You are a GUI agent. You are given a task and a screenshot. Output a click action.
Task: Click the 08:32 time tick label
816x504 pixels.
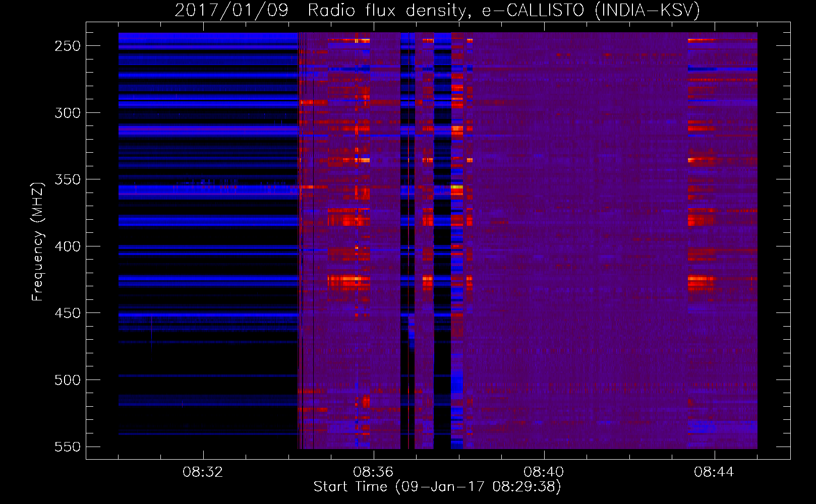point(203,472)
